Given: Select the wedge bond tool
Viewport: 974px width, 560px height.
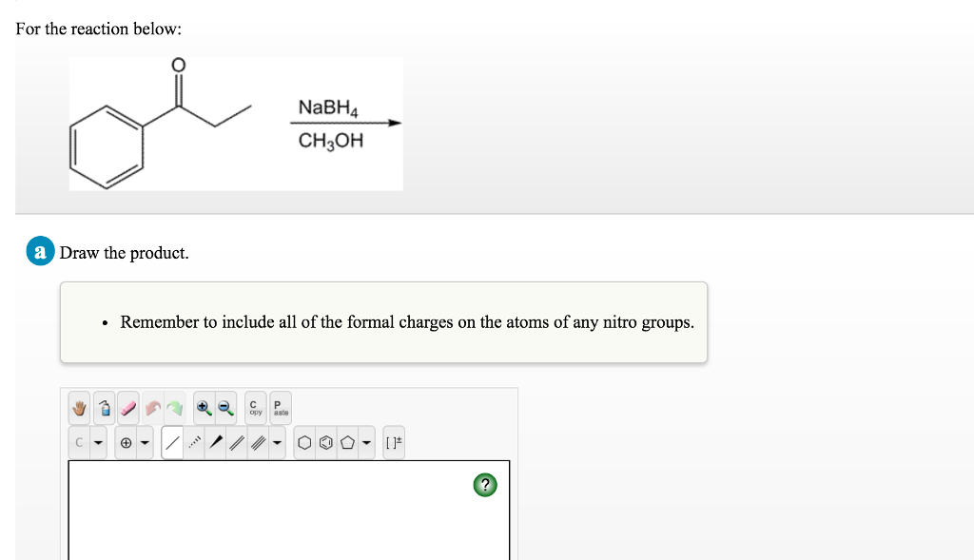Looking at the screenshot, I should click(x=217, y=442).
